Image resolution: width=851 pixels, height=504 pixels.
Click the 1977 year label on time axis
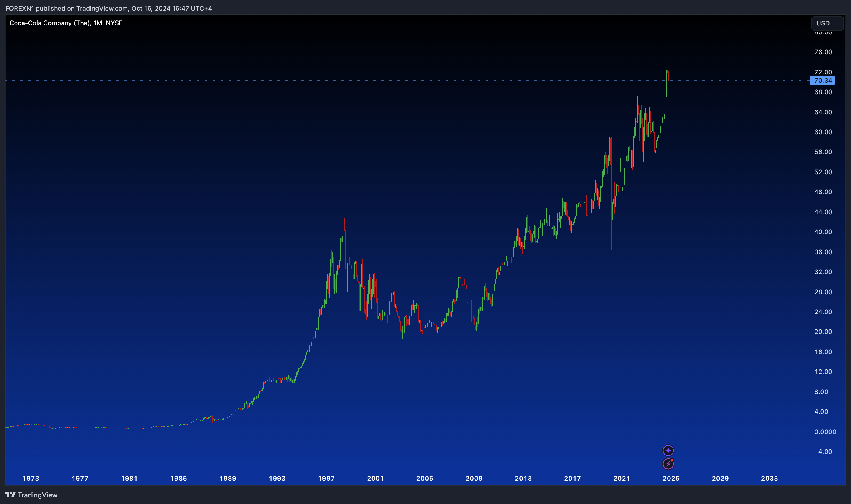coord(80,478)
